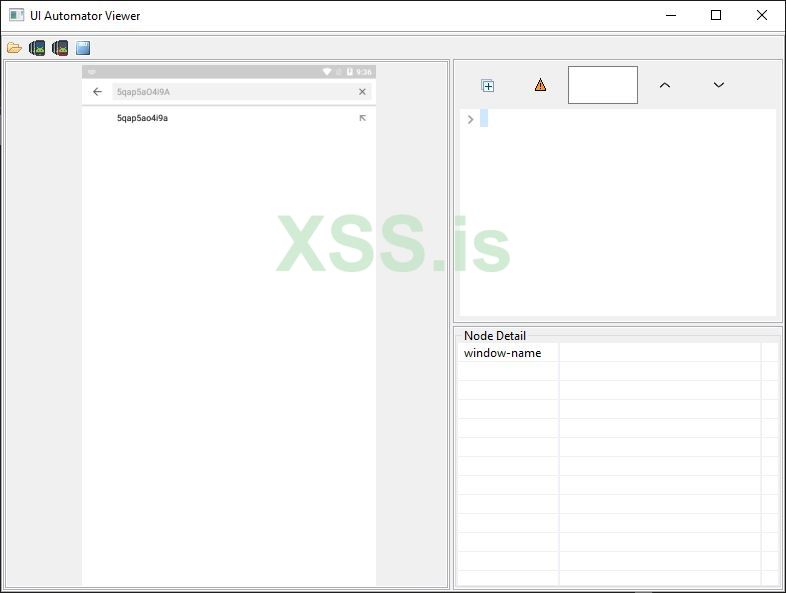Select the window-name property cell

click(x=508, y=353)
